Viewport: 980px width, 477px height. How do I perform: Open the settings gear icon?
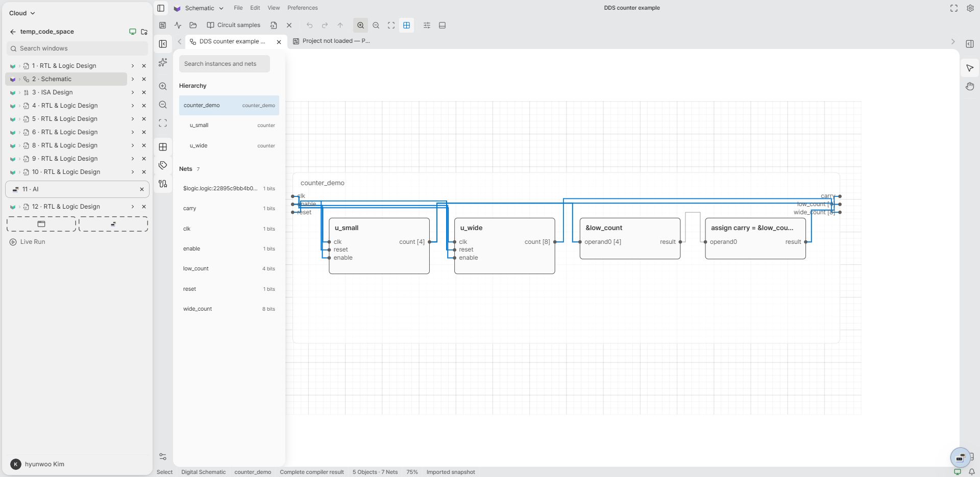point(970,8)
